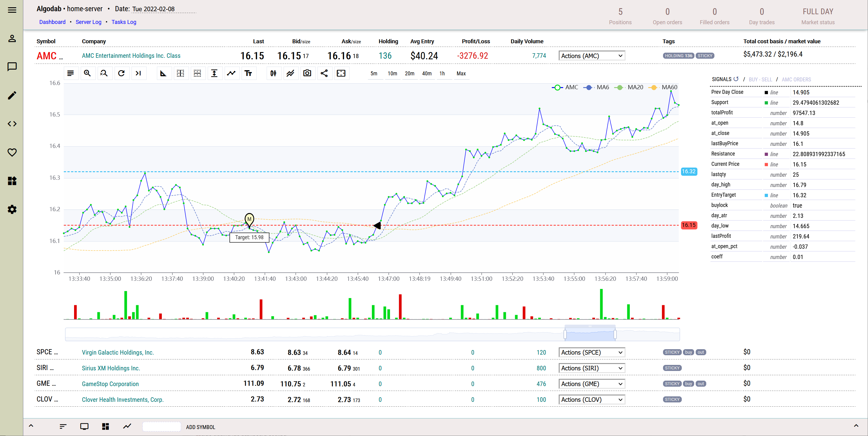Viewport: 868px width, 436px height.
Task: Open the chat messages sidebar icon
Action: coord(12,67)
